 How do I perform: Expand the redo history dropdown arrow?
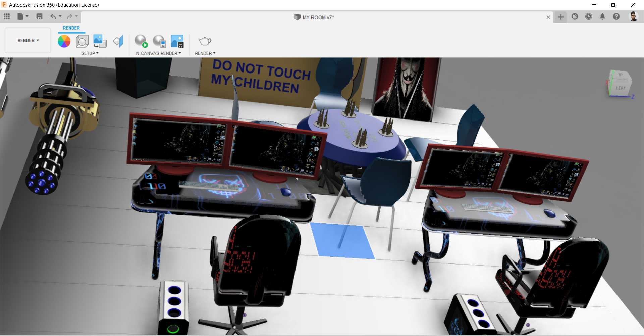(x=77, y=16)
